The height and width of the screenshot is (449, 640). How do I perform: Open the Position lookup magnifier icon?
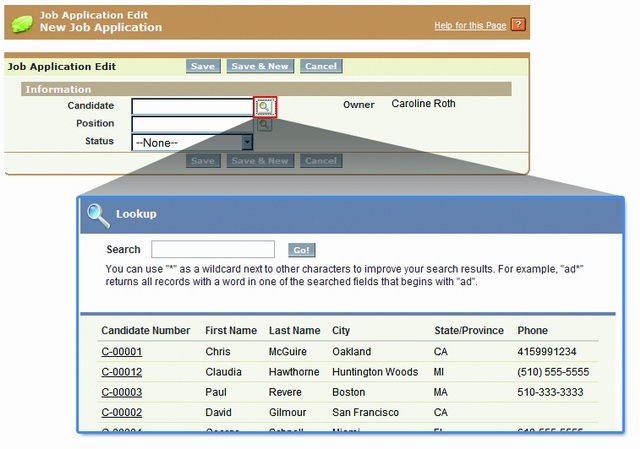[264, 124]
